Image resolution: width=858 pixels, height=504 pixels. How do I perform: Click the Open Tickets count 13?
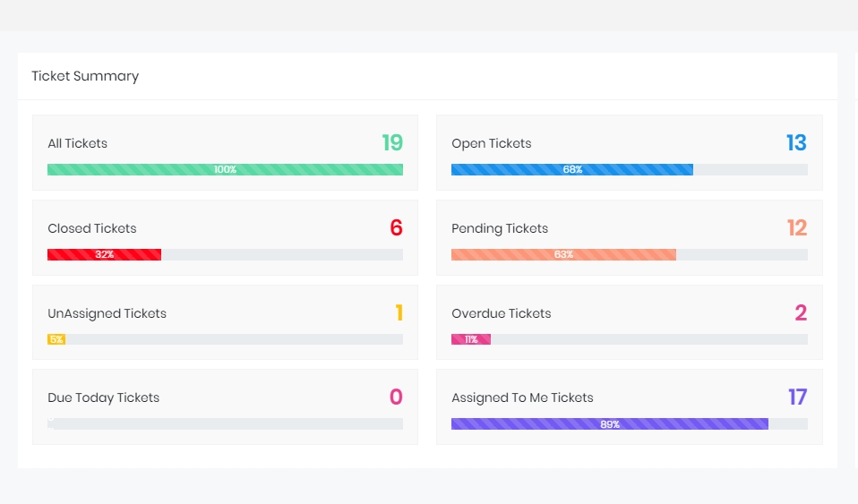tap(796, 143)
